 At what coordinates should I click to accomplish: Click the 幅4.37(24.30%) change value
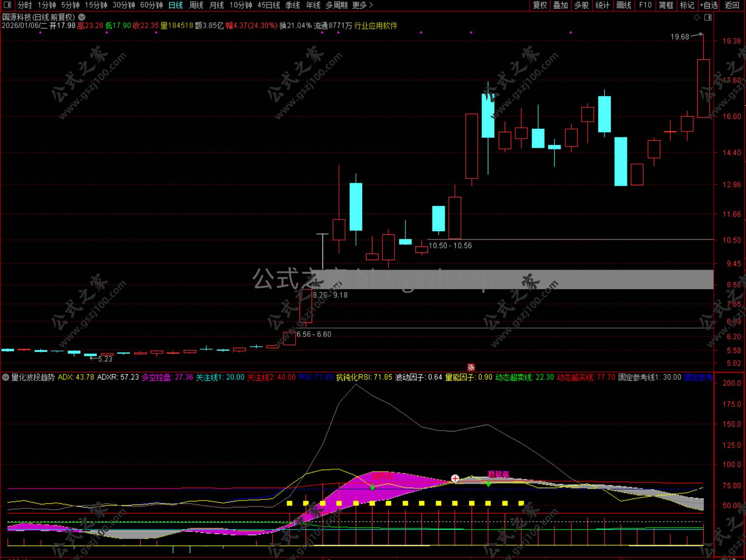click(x=251, y=26)
